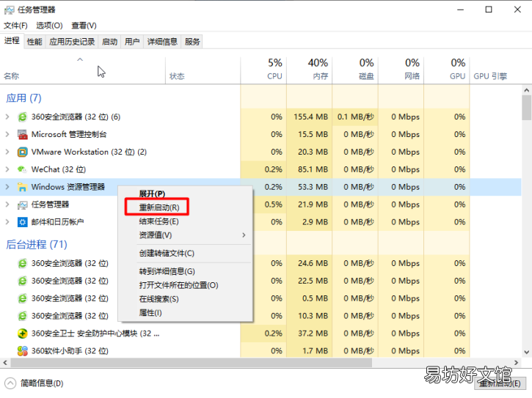This screenshot has width=532, height=398.
Task: Click the 简略信息 collapse arrow icon
Action: point(10,383)
